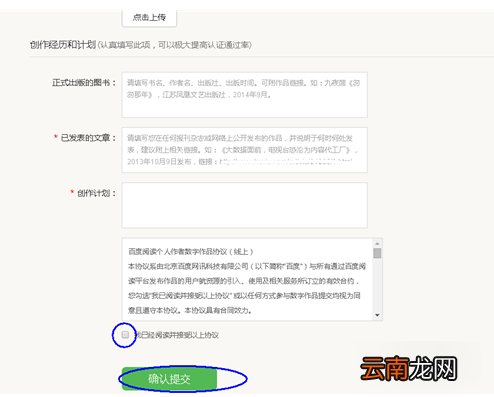494x397 pixels.
Task: Tick the 我已经阅读并接受以上协议 checkbox
Action: (125, 335)
